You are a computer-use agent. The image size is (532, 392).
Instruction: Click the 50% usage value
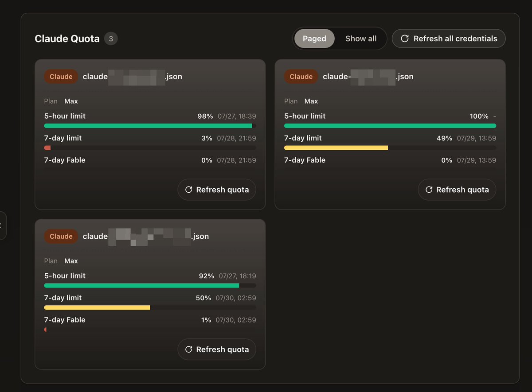[x=203, y=298]
